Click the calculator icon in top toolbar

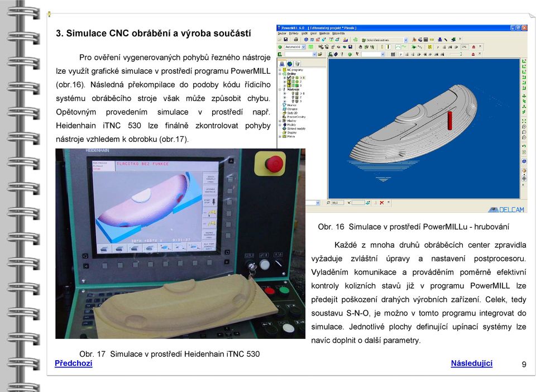click(x=425, y=40)
